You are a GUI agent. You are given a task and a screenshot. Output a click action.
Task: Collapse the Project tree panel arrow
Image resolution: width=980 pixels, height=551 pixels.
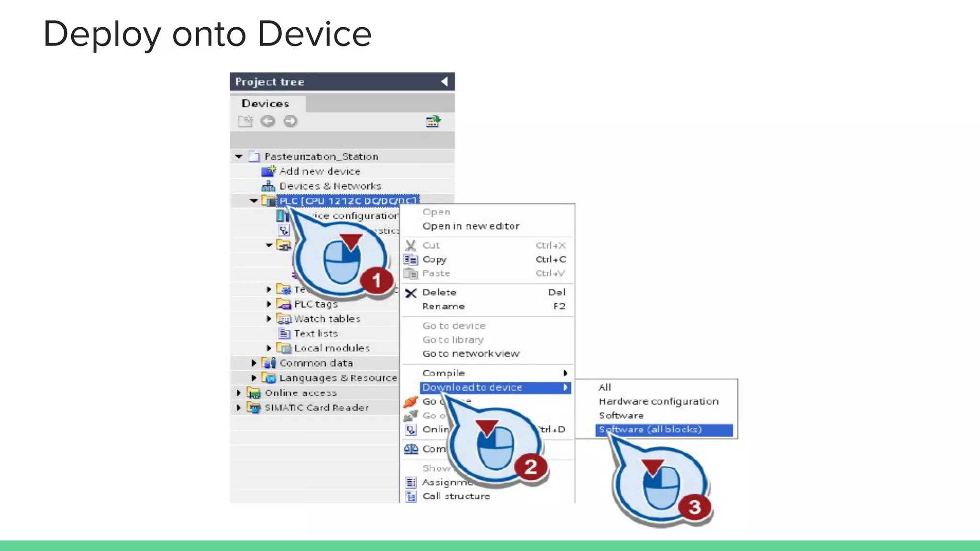445,82
